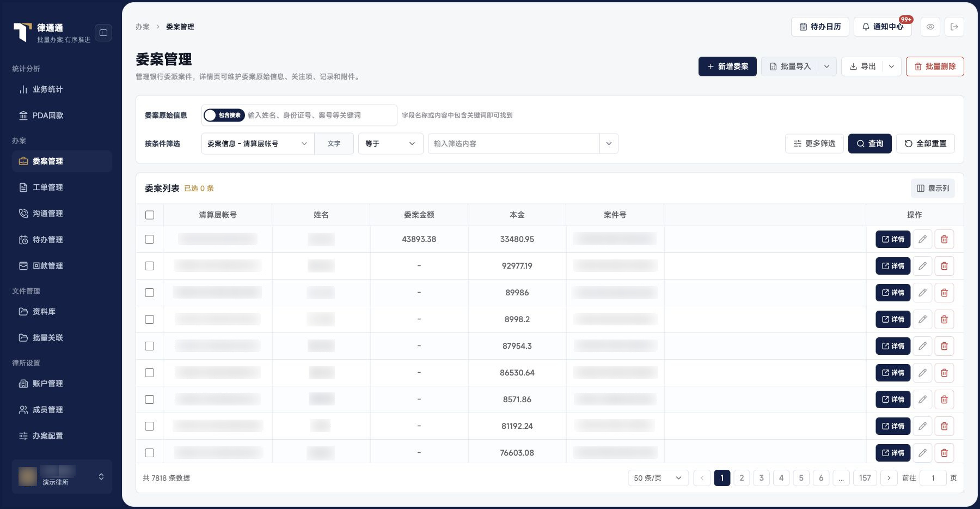Edit the row with 本金 86530.64
Screen dimensions: 980x509
coord(922,373)
